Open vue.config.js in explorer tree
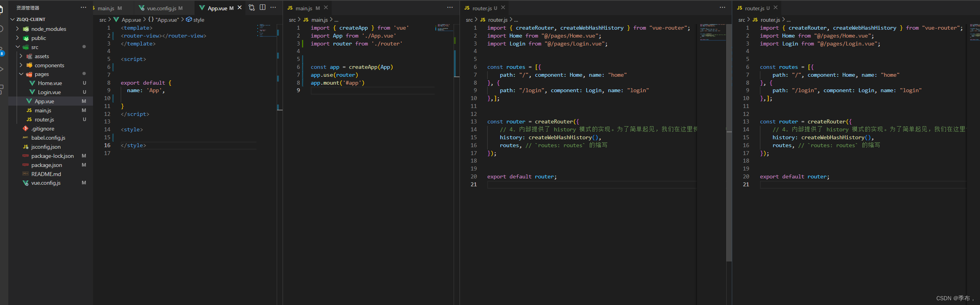 [51, 183]
